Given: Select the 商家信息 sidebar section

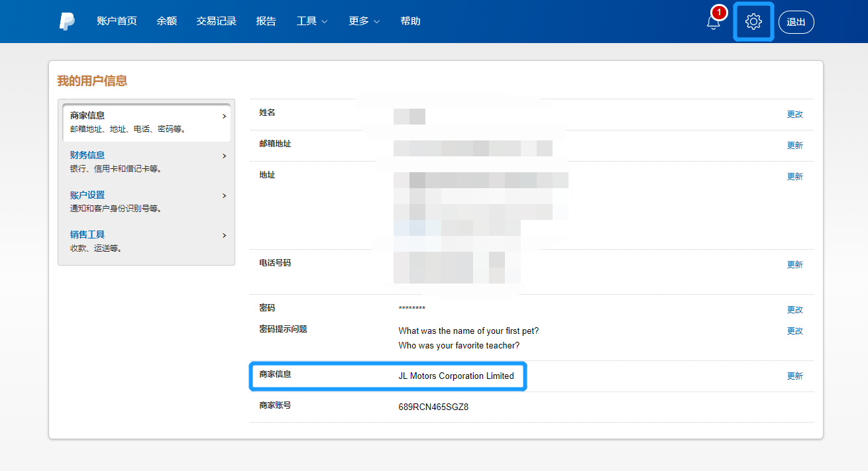Looking at the screenshot, I should [x=147, y=122].
